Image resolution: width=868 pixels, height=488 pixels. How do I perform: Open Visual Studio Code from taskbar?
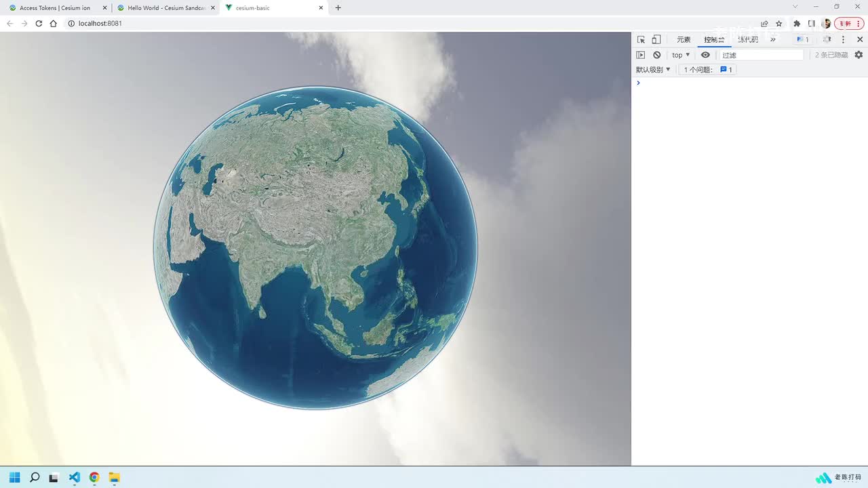pos(74,477)
